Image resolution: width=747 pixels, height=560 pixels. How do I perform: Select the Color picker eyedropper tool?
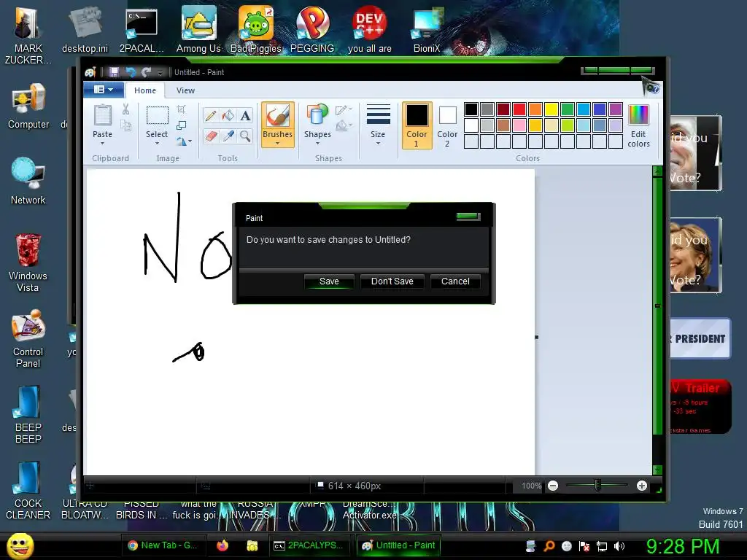(x=228, y=136)
